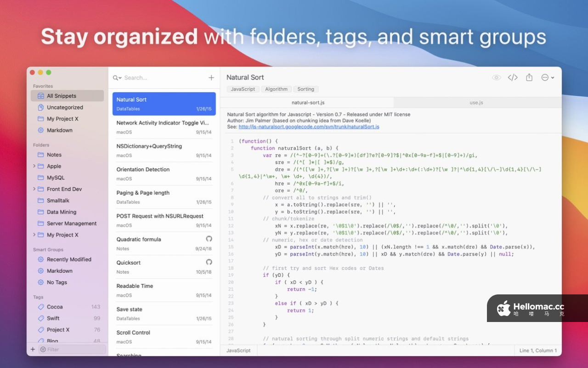Image resolution: width=588 pixels, height=368 pixels.
Task: Open the Server Management folder
Action: (x=67, y=224)
